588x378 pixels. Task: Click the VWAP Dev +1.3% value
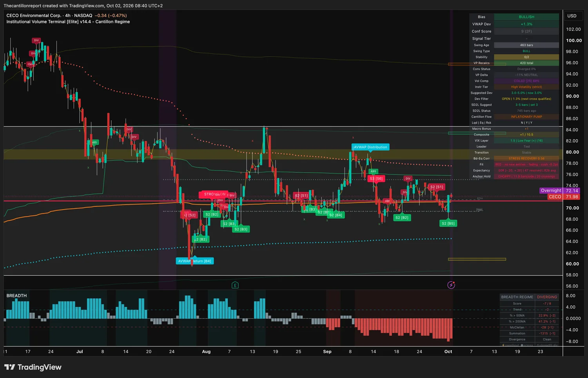click(x=526, y=24)
